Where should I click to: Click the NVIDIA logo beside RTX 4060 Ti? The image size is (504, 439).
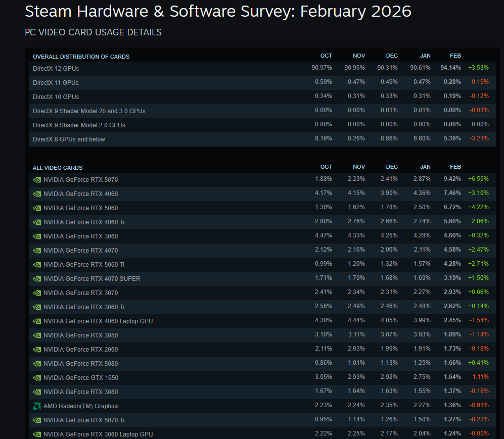point(37,222)
